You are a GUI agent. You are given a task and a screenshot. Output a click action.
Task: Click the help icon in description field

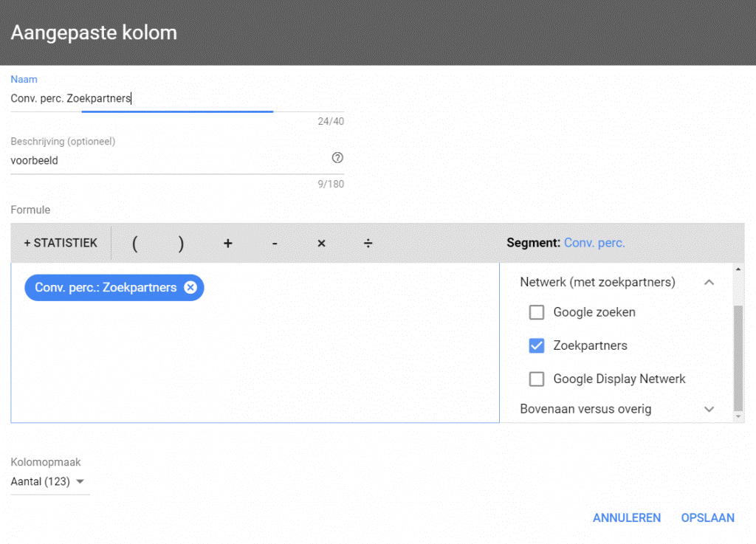[337, 158]
